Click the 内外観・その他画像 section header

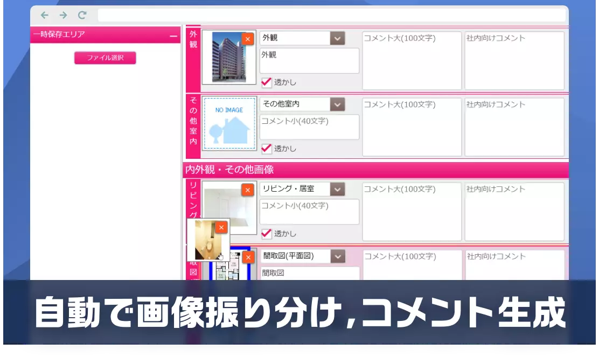point(376,170)
